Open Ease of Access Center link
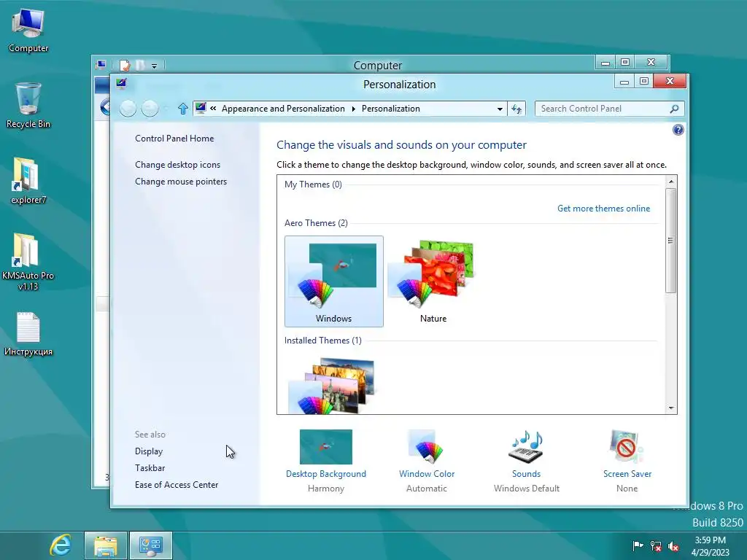Image resolution: width=747 pixels, height=560 pixels. (x=177, y=484)
